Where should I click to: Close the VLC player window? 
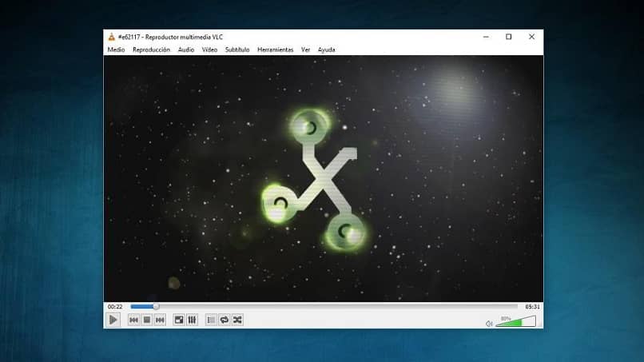531,37
